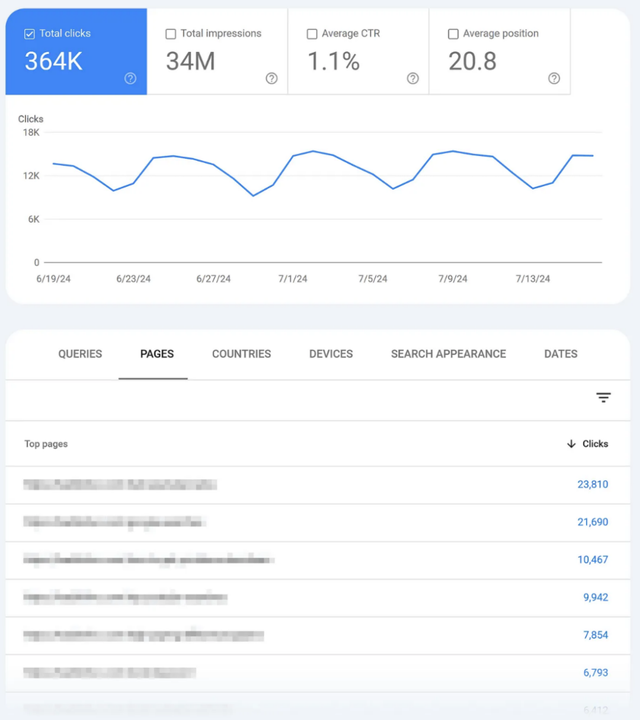The height and width of the screenshot is (720, 640).
Task: Enable the Total impressions checkbox
Action: pyautogui.click(x=170, y=34)
